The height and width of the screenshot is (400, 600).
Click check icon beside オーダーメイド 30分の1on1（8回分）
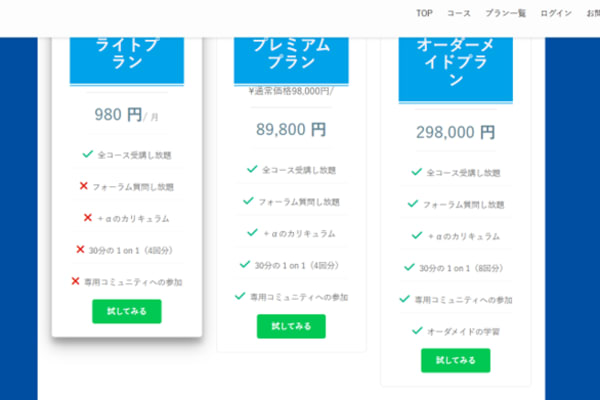(410, 267)
